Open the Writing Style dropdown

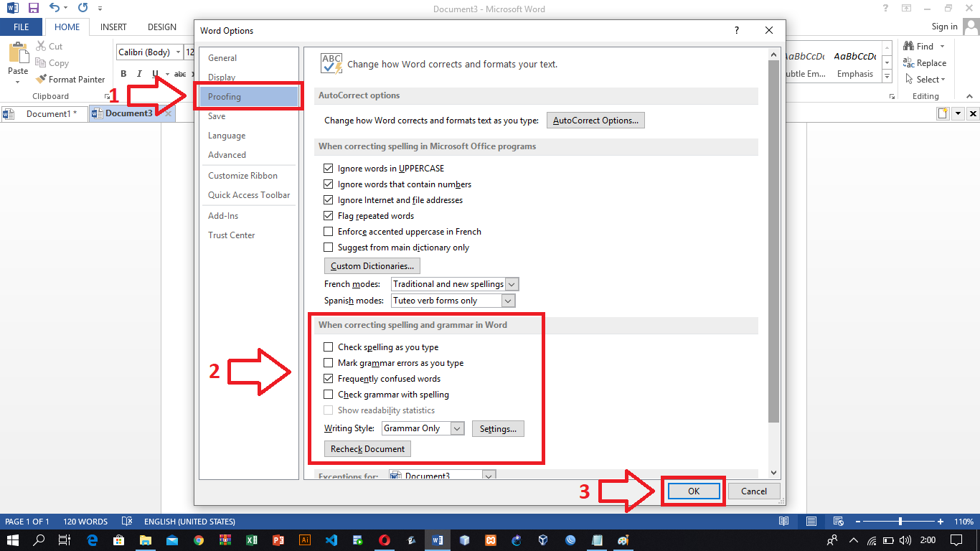click(458, 428)
